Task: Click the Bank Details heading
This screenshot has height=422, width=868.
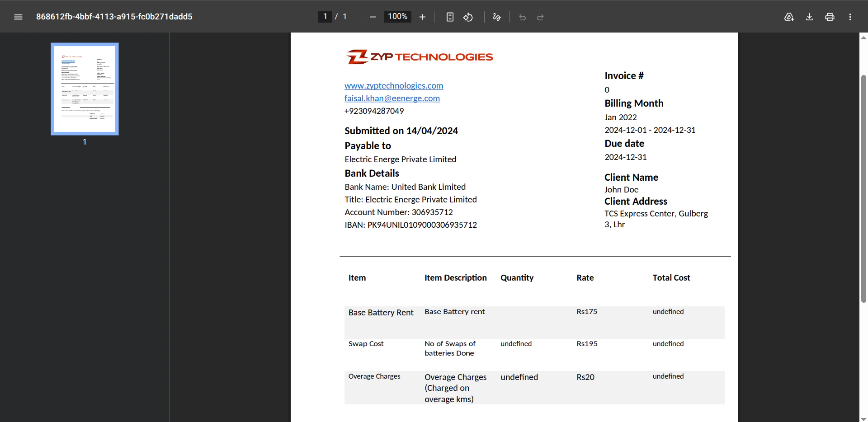Action: click(372, 173)
